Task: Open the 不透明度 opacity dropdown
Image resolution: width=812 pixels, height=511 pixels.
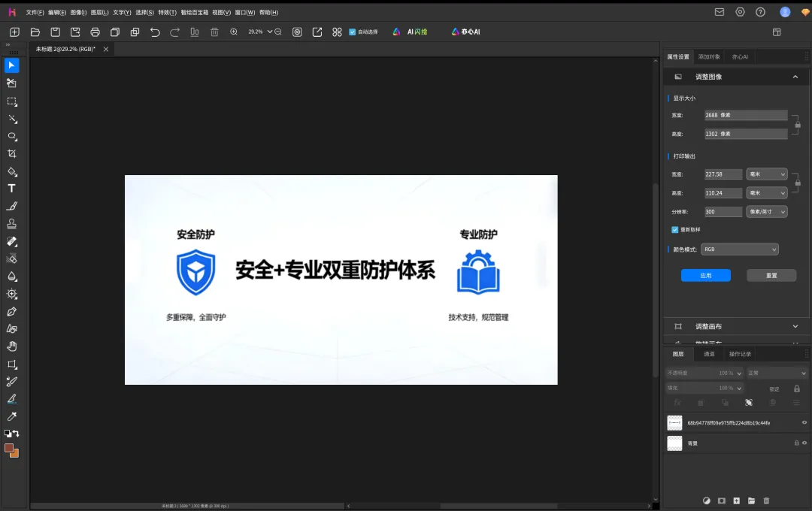Action: tap(739, 373)
